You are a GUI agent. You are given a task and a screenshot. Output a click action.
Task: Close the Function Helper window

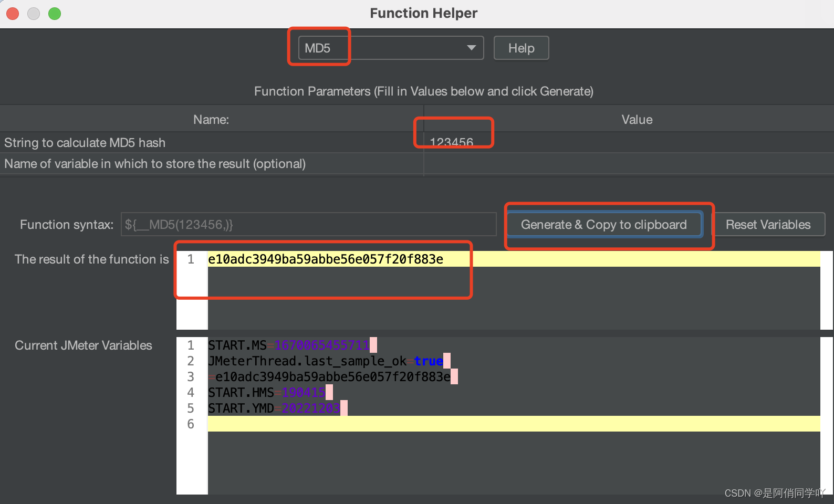[x=13, y=14]
